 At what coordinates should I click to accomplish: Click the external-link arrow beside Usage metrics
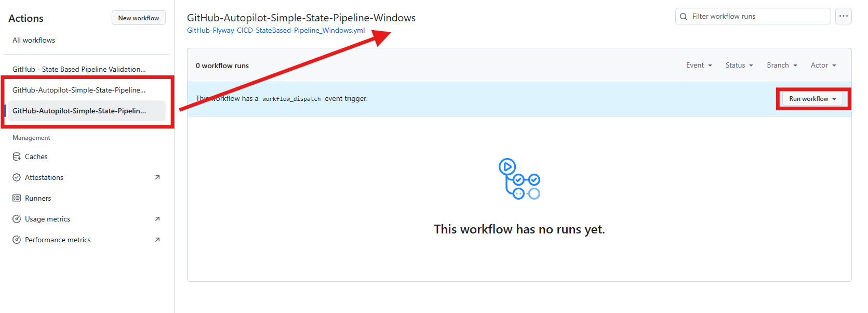coord(157,219)
